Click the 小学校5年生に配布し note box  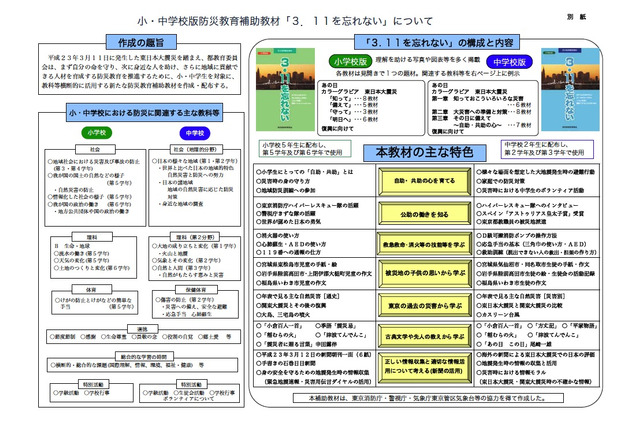(304, 149)
